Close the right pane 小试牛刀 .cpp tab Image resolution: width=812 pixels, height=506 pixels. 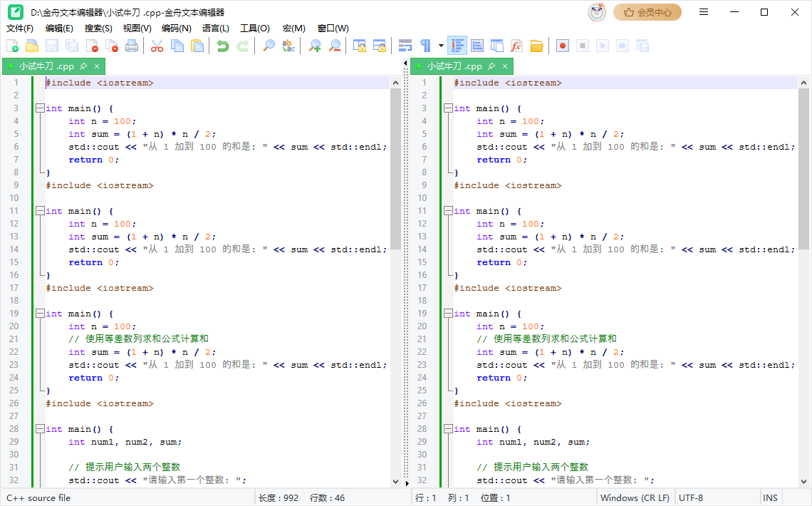505,66
